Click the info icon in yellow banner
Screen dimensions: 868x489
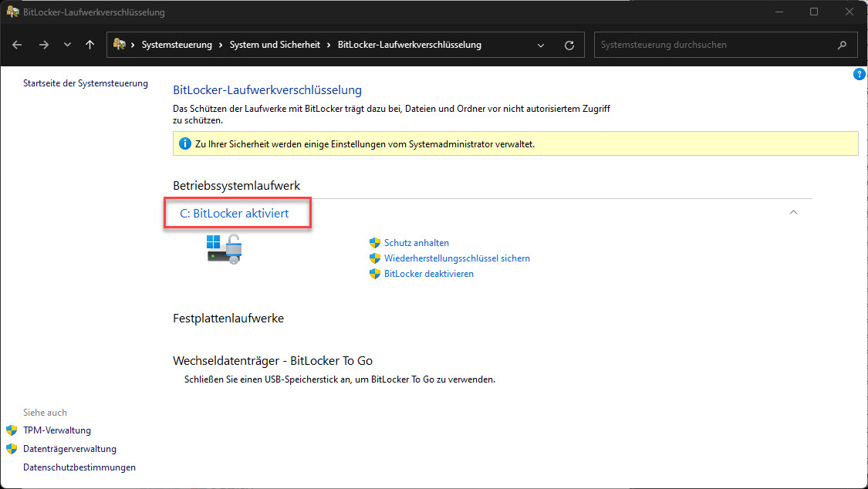(184, 143)
